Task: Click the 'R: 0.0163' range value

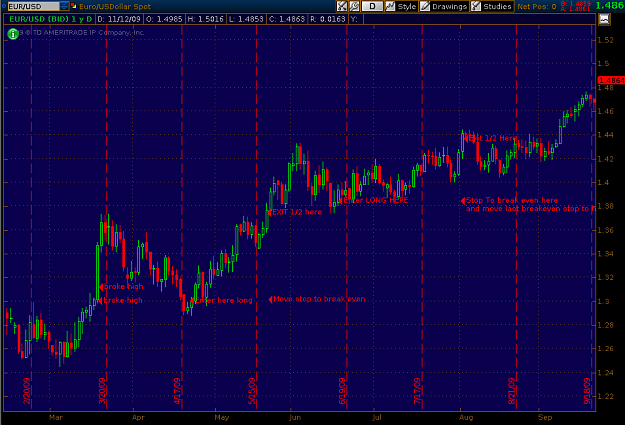Action: point(328,19)
